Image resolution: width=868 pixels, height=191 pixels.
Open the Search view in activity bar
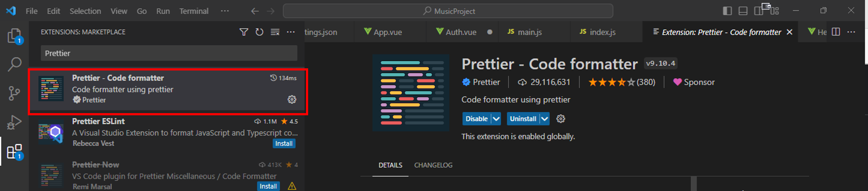pyautogui.click(x=14, y=64)
